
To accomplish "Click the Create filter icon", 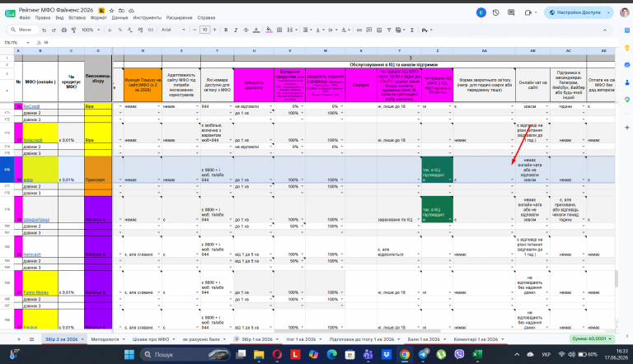I will point(389,30).
